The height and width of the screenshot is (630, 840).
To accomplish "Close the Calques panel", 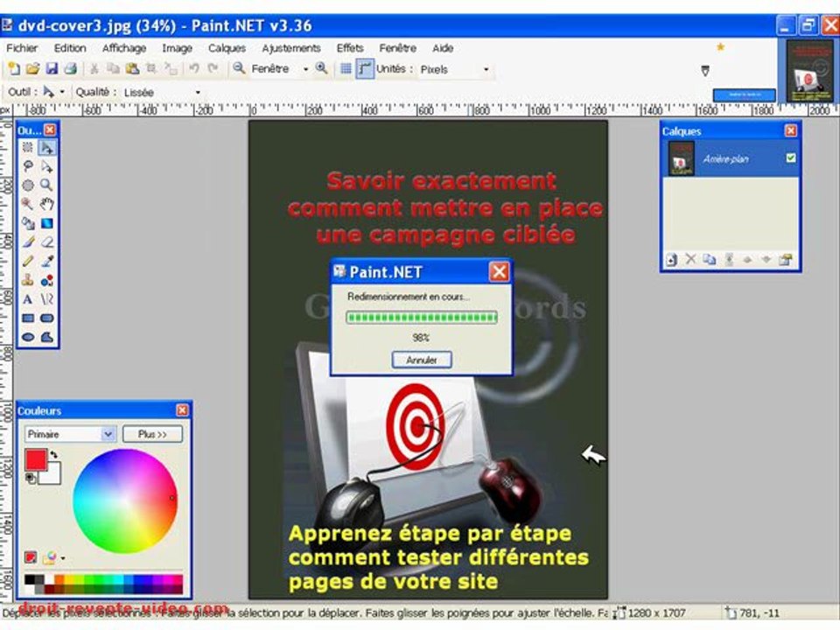I will click(x=791, y=130).
